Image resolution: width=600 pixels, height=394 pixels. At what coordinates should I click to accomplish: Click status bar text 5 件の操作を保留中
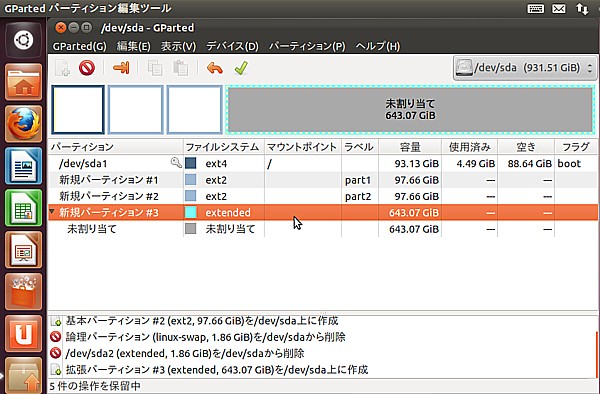coord(95,386)
